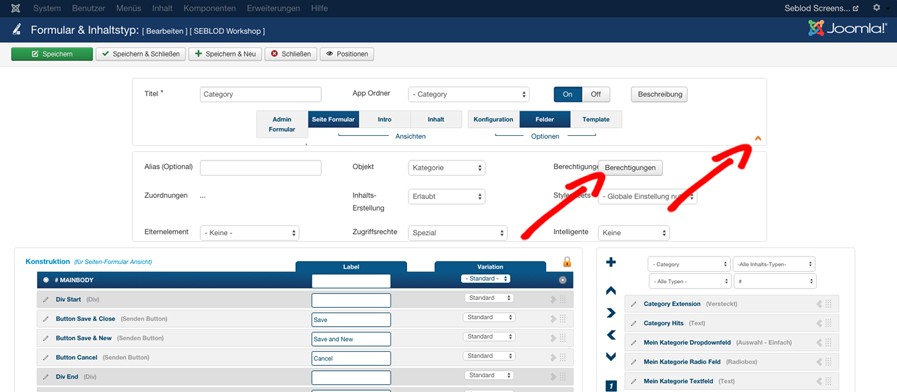Click the drag grid handle on Div Start row
The image size is (897, 392).
coord(562,299)
